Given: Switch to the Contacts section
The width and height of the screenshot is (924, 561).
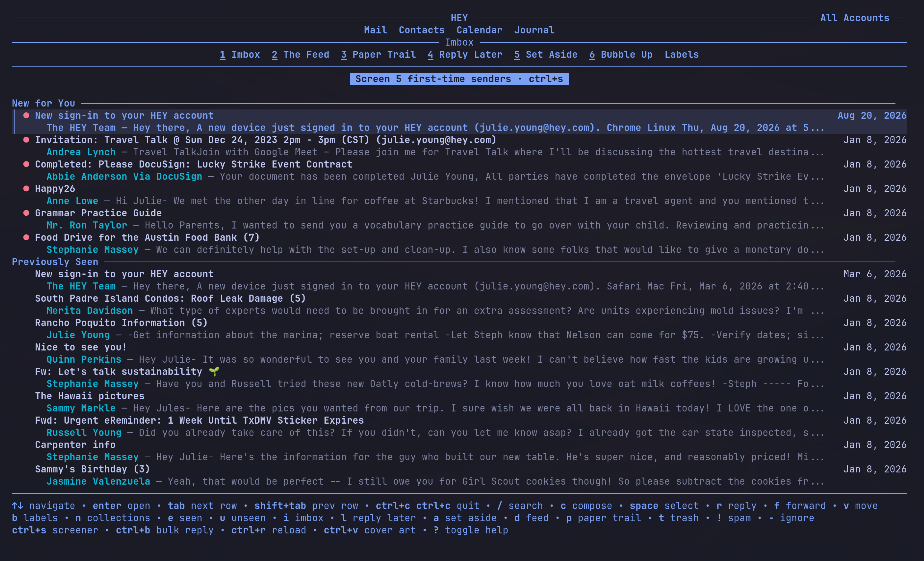Looking at the screenshot, I should click(x=422, y=30).
